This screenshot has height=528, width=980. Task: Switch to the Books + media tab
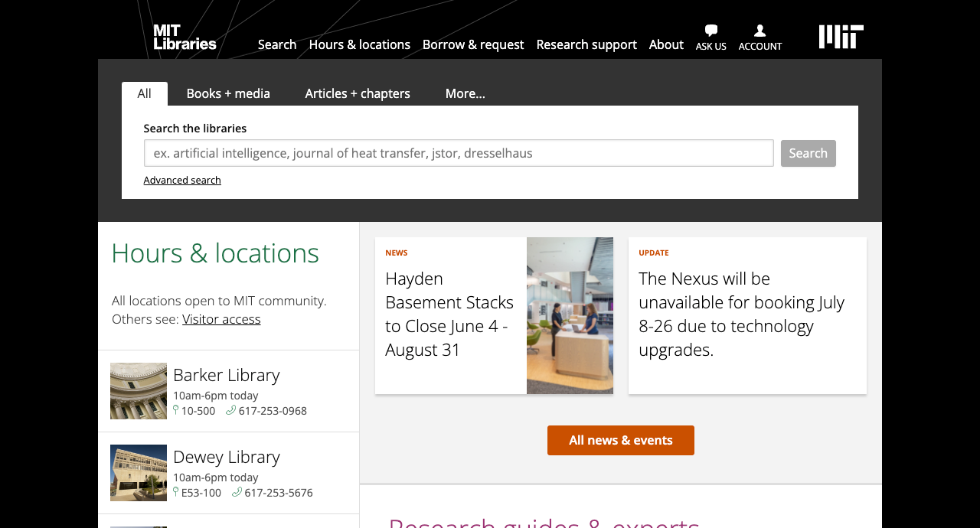pyautogui.click(x=228, y=93)
